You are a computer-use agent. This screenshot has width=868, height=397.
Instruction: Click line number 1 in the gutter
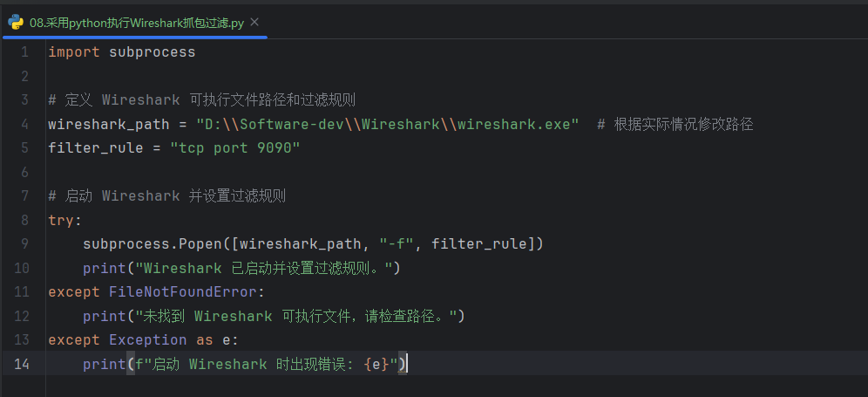[x=24, y=52]
